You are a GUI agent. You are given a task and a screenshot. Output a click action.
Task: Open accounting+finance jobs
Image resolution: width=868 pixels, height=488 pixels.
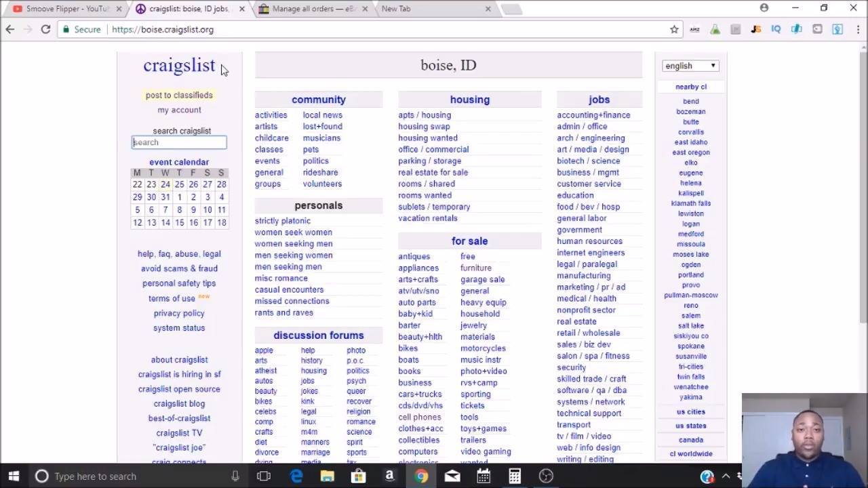(593, 115)
